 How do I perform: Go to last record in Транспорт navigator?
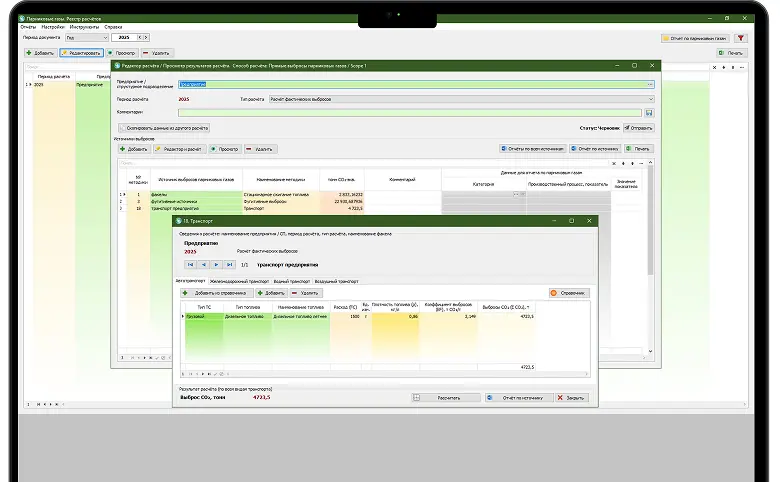tap(230, 264)
